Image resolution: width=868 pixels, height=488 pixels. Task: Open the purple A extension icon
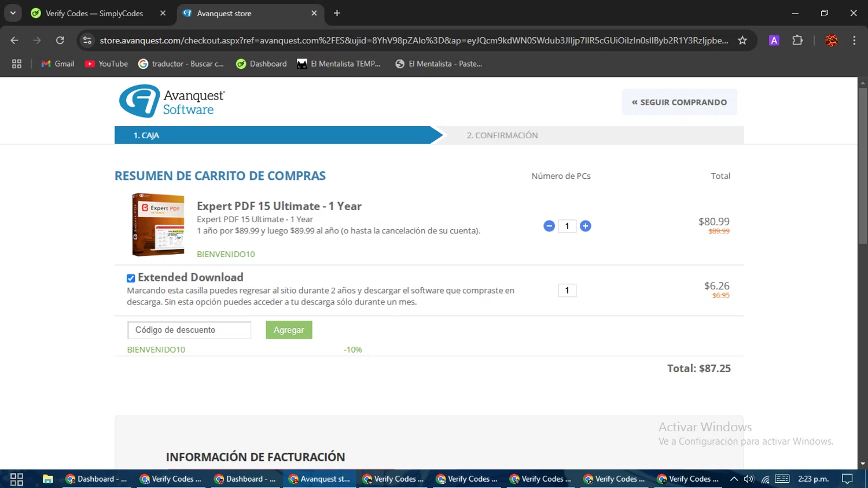pos(774,41)
